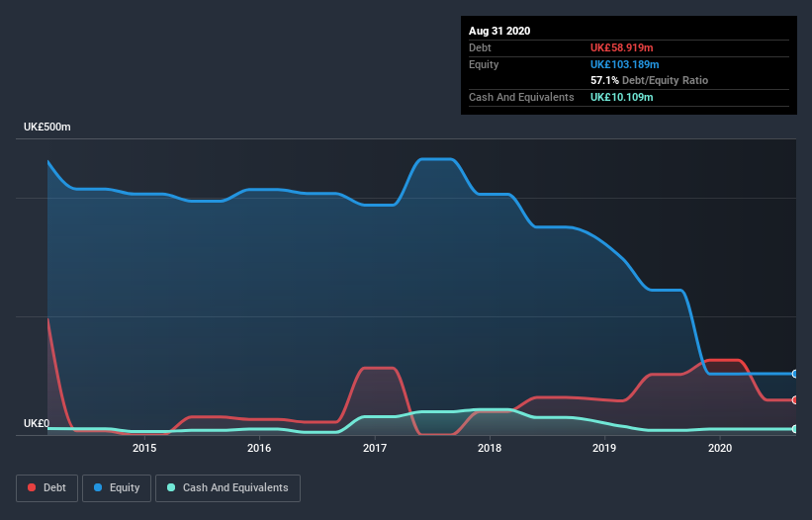Click the 2019 x-axis label
The image size is (812, 520).
pyautogui.click(x=604, y=448)
